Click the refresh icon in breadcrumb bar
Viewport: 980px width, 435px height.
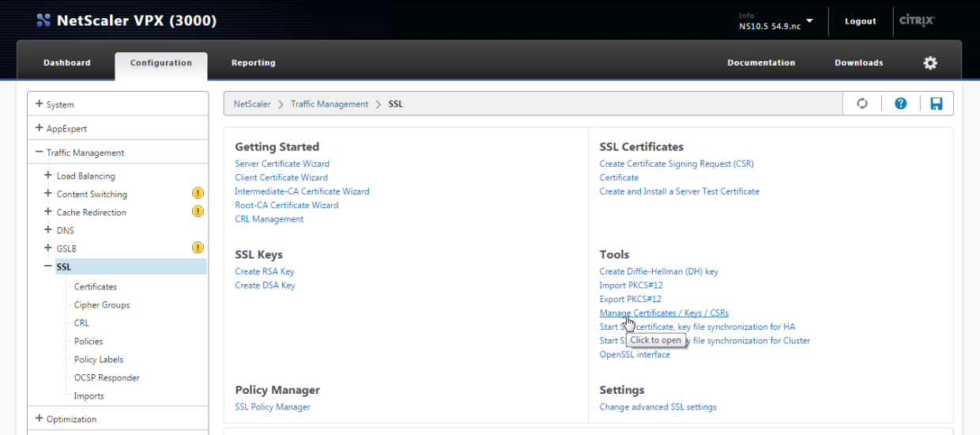[x=862, y=104]
